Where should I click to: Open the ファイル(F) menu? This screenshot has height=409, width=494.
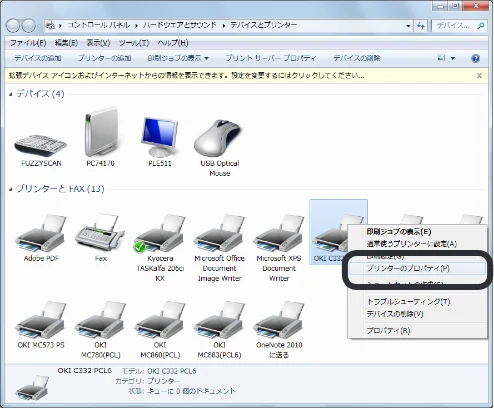[28, 43]
